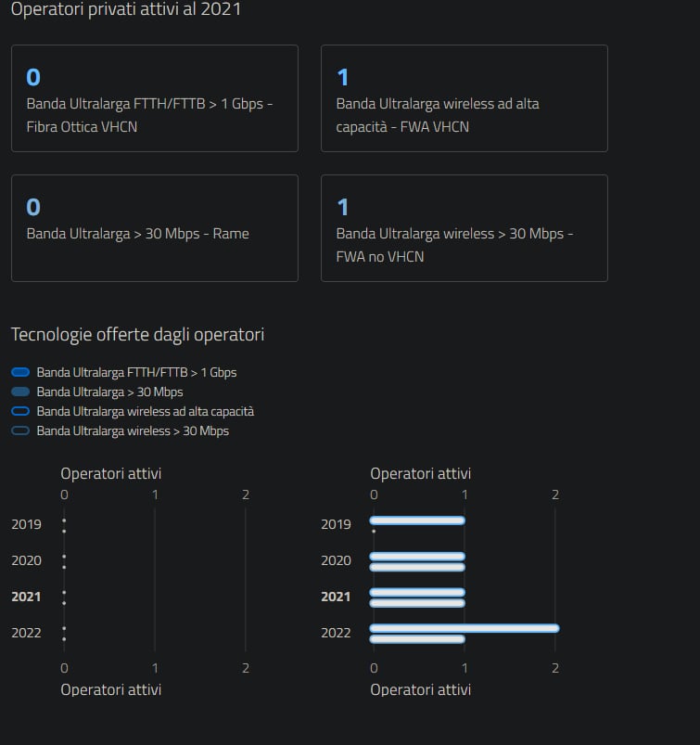Click the "Operatori privati attivi al 2021" heading
Image resolution: width=700 pixels, height=745 pixels.
click(128, 9)
